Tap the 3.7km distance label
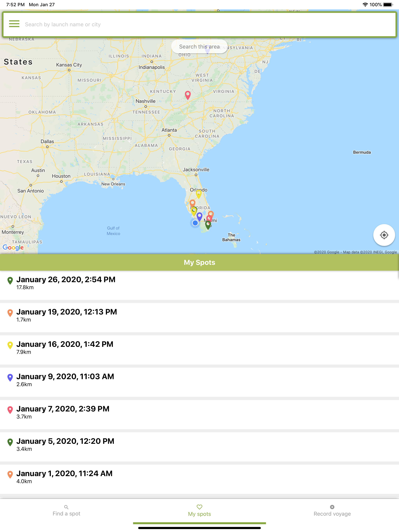This screenshot has height=532, width=399. 24,417
